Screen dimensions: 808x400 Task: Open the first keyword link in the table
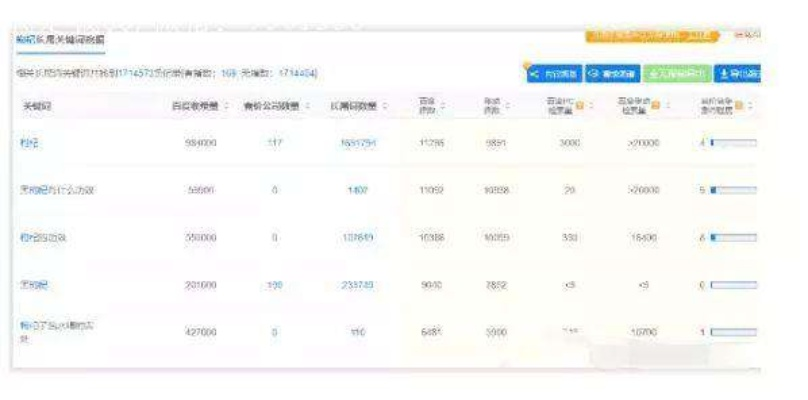click(30, 144)
